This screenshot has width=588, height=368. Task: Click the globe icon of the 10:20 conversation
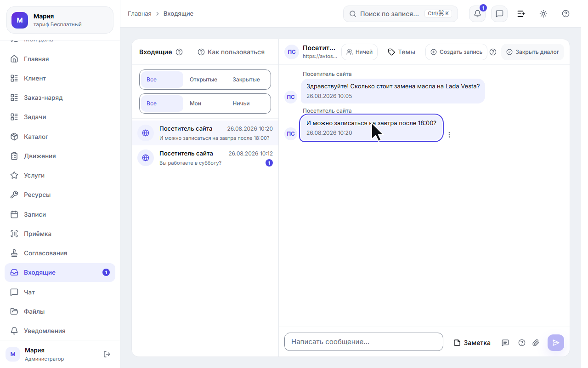(146, 133)
